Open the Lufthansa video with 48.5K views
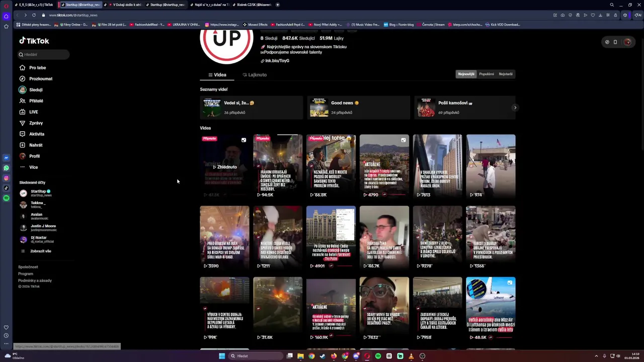Viewport: 644px width, 362px height. coord(491,309)
